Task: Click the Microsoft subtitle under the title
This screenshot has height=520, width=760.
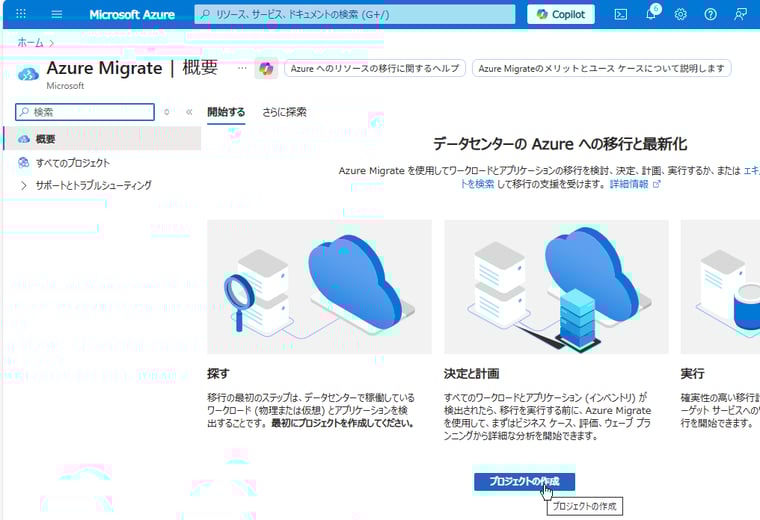Action: point(65,86)
